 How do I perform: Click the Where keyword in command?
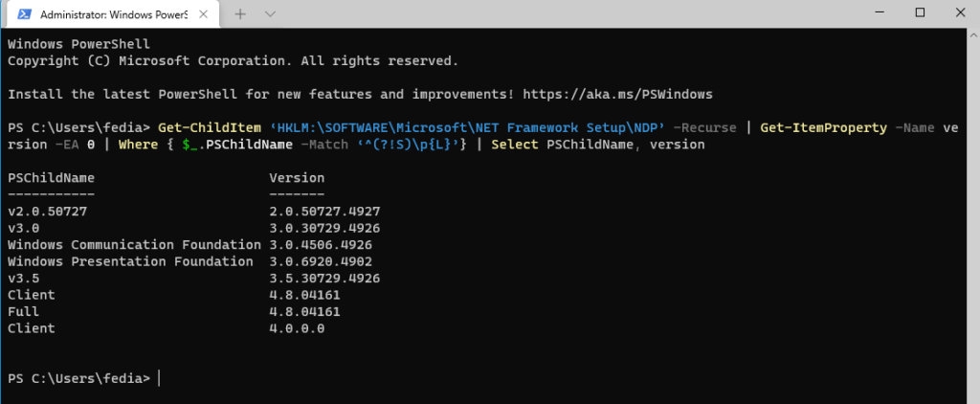click(138, 145)
